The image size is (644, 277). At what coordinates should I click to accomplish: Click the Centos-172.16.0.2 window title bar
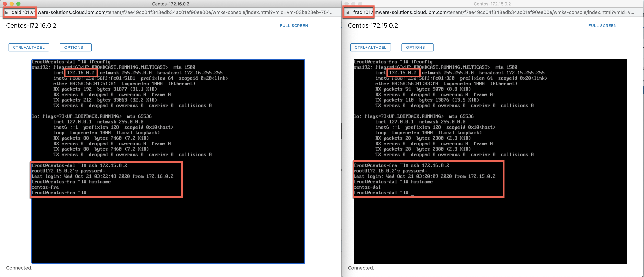pos(171,4)
